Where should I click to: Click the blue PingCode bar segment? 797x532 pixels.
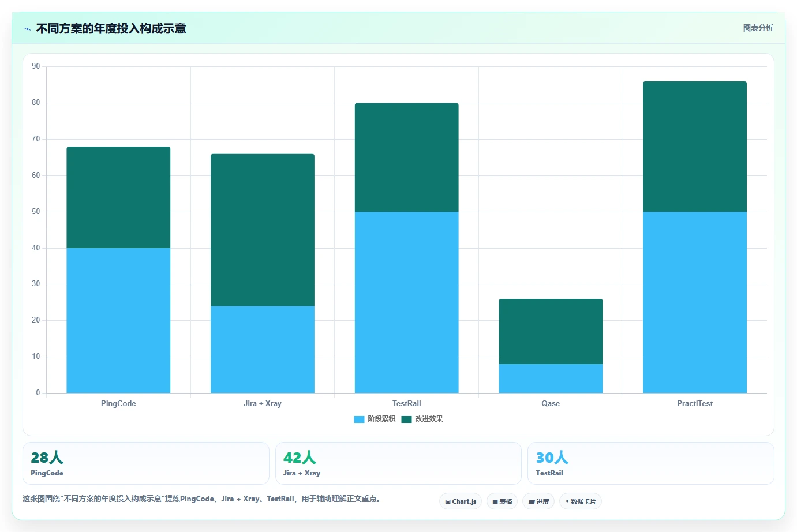pyautogui.click(x=118, y=320)
